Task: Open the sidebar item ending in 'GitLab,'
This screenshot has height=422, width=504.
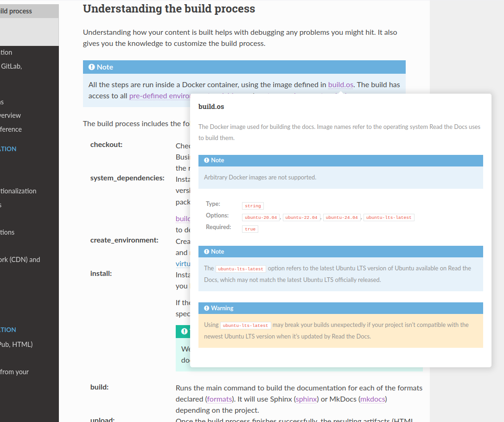Action: 11,66
